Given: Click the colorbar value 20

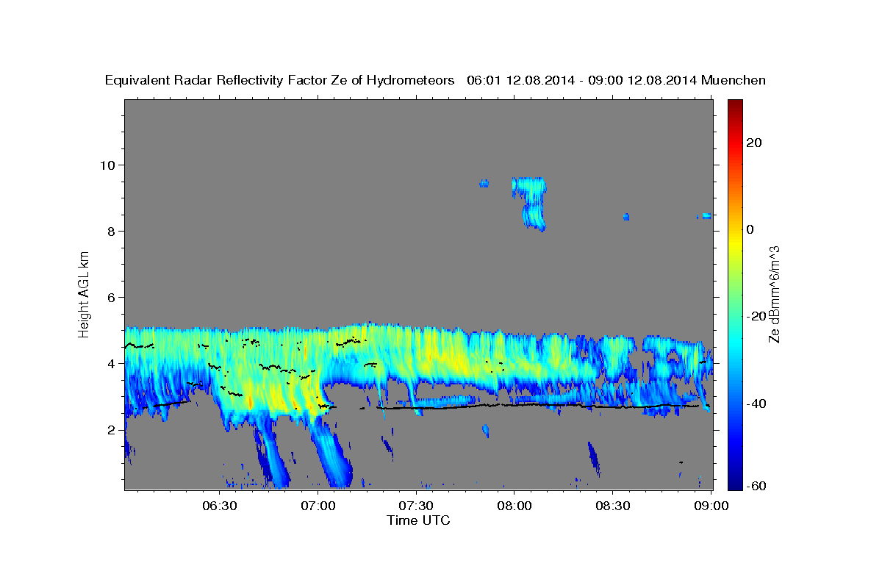Looking at the screenshot, I should pos(756,143).
